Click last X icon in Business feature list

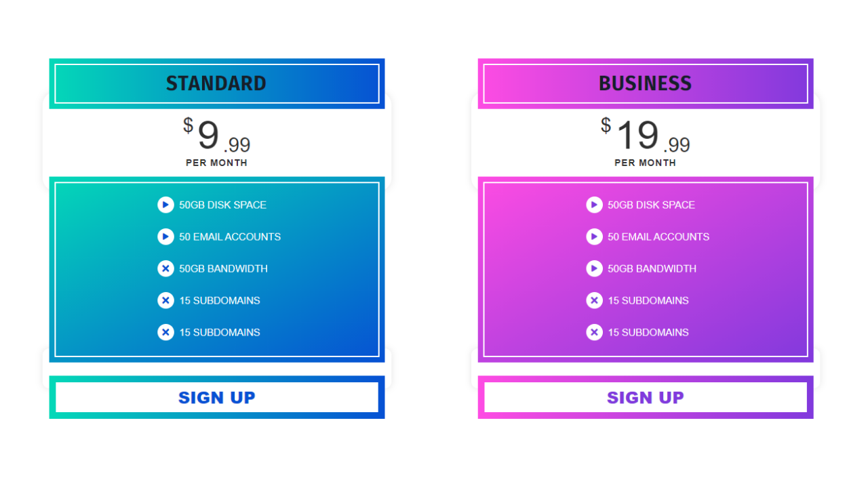coord(594,332)
